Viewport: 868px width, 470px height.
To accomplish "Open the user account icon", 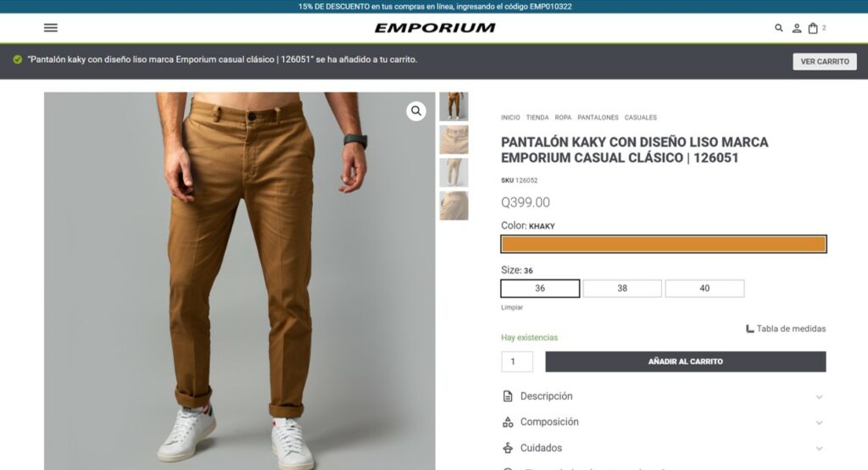I will 797,28.
